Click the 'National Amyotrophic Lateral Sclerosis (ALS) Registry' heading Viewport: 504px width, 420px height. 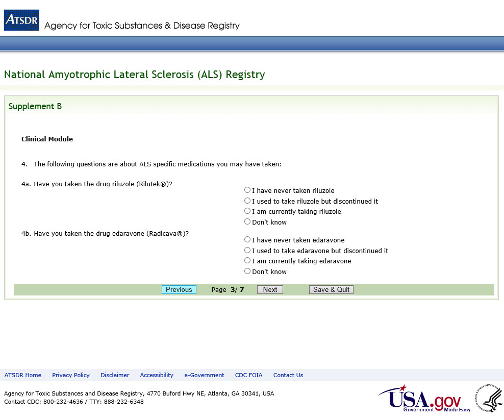click(134, 75)
